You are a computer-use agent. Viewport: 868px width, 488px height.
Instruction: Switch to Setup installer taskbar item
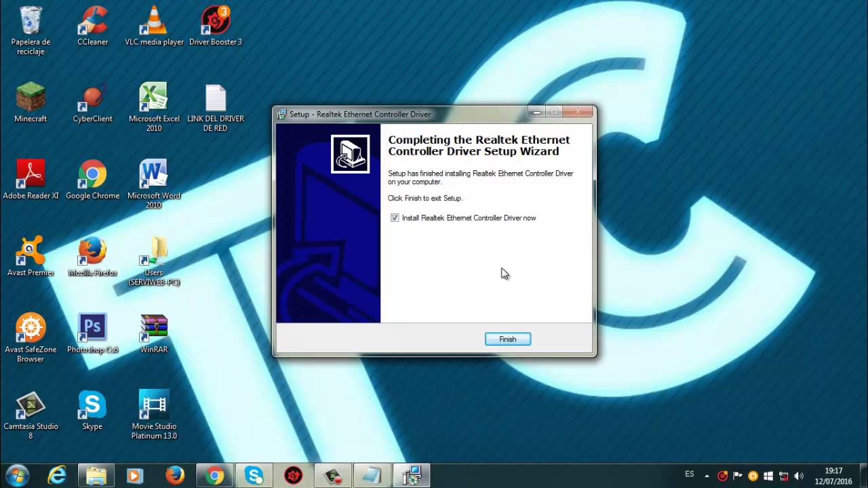(411, 476)
